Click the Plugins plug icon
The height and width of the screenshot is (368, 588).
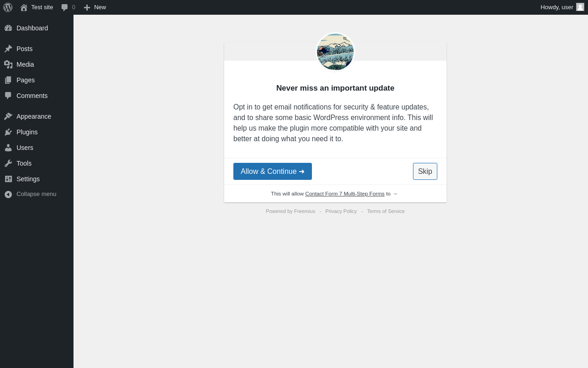(8, 132)
